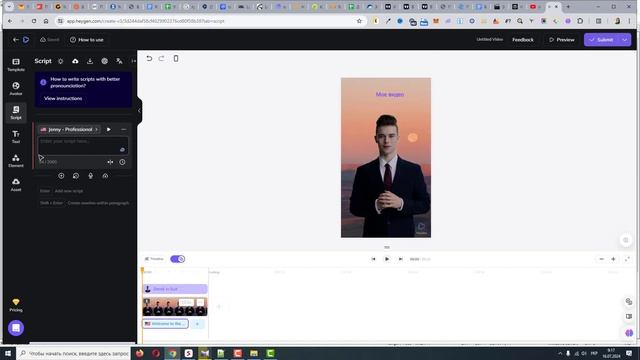Viewport: 640px width, 360px height.
Task: Expand timeline to fullscreen
Action: [x=627, y=259]
